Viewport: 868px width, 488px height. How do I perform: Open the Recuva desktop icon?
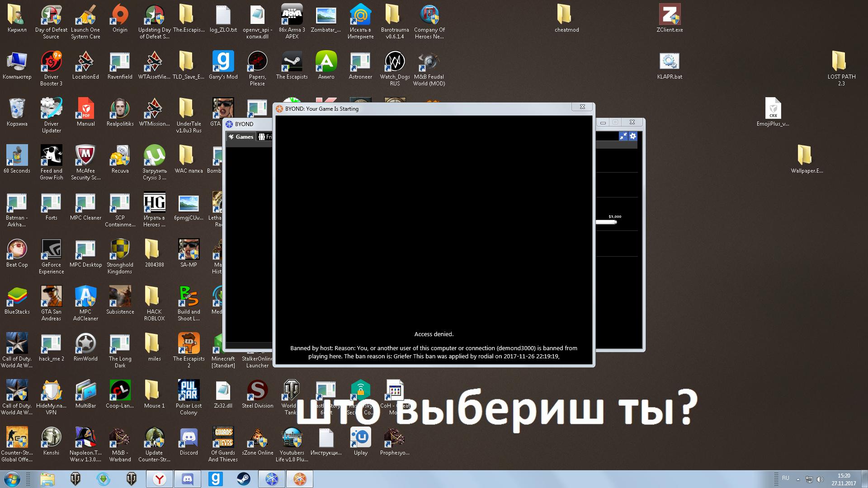tap(120, 160)
